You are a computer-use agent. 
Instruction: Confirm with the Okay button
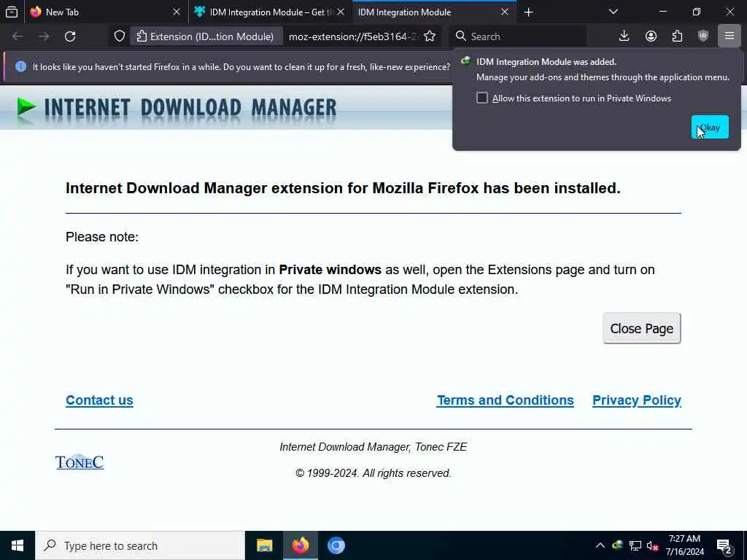[x=710, y=127]
